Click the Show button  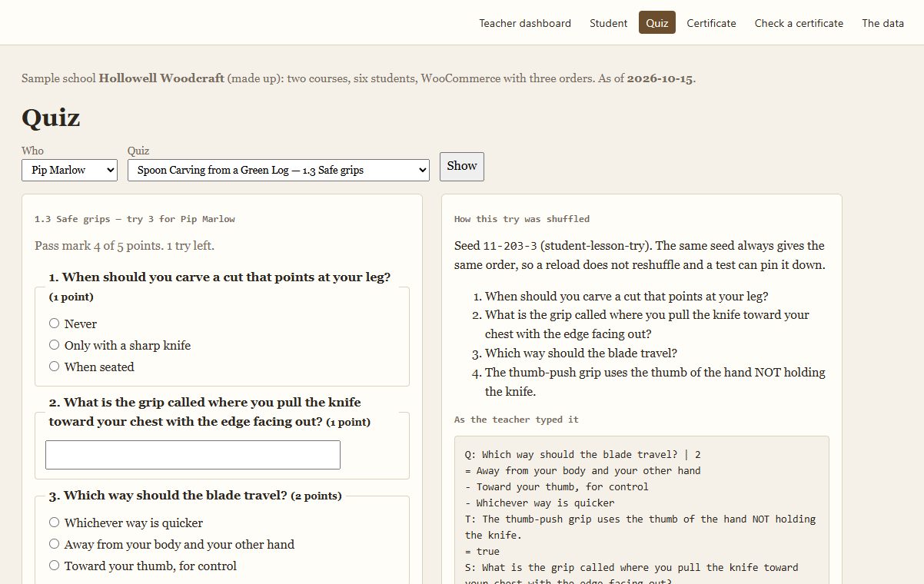point(462,166)
